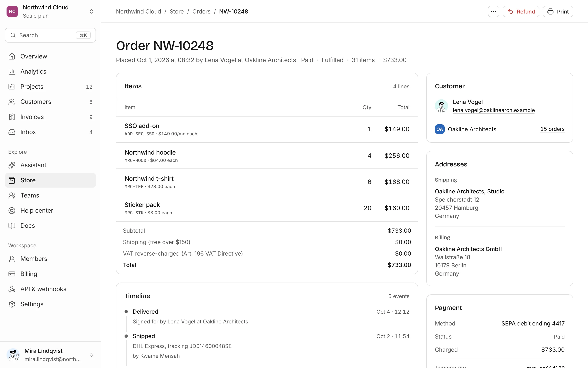Open the API & webhooks icon
This screenshot has height=368, width=588.
(12, 289)
